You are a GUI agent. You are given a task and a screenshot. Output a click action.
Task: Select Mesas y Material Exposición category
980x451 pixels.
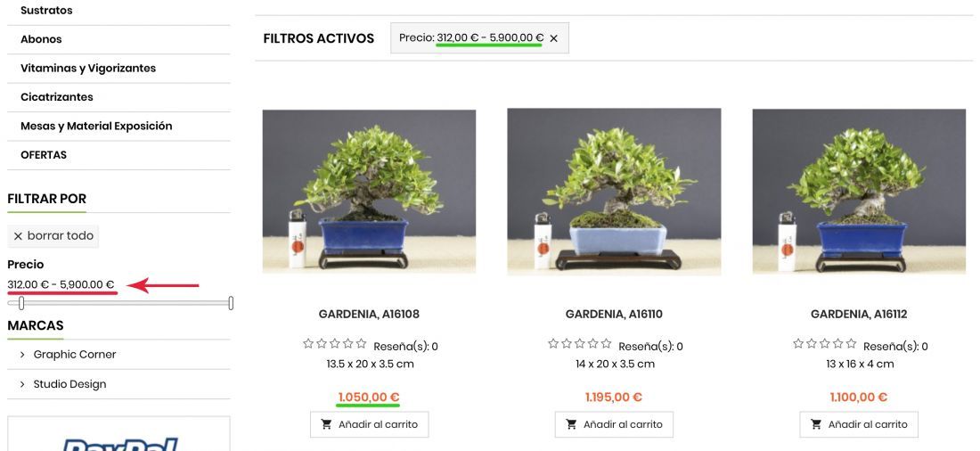[x=96, y=126]
